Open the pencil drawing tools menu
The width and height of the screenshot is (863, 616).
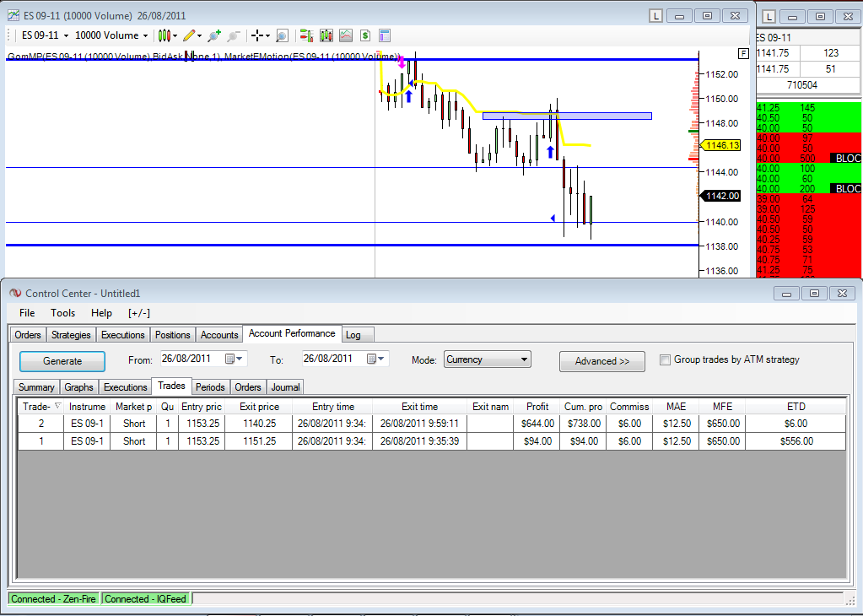pyautogui.click(x=192, y=35)
